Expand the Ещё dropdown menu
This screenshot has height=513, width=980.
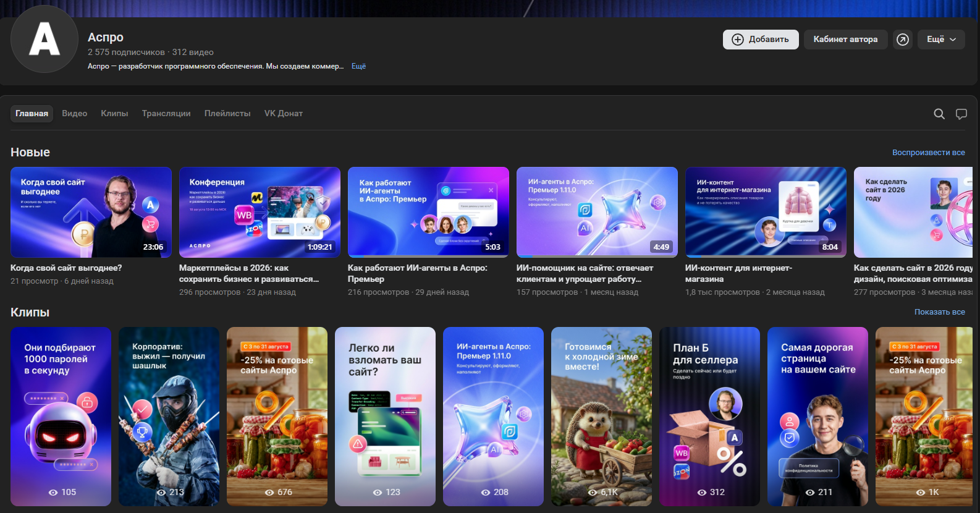(941, 40)
